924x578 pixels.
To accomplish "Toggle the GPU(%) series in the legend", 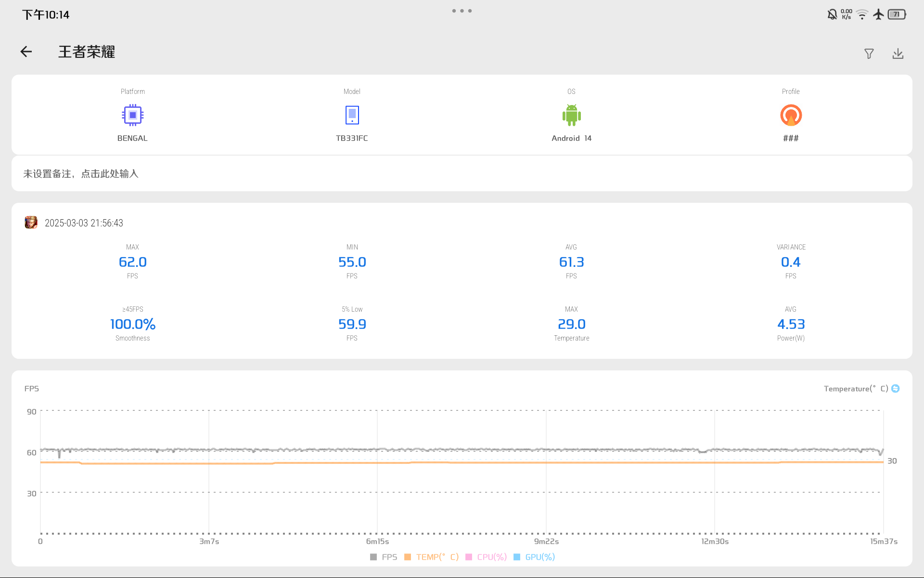I will [x=534, y=557].
